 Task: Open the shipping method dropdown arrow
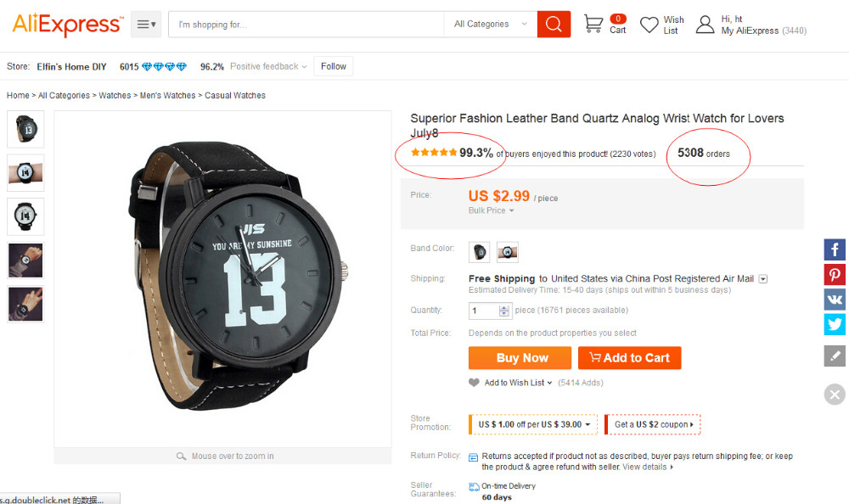coord(763,279)
